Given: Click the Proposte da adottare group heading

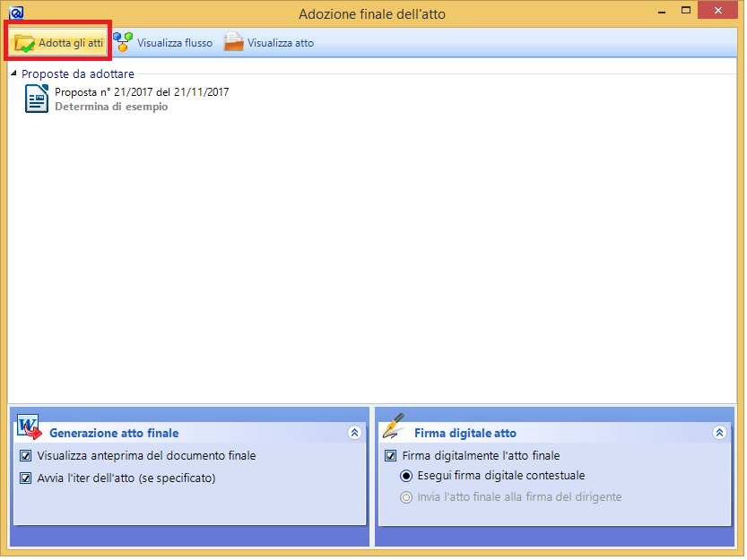Looking at the screenshot, I should point(78,73).
